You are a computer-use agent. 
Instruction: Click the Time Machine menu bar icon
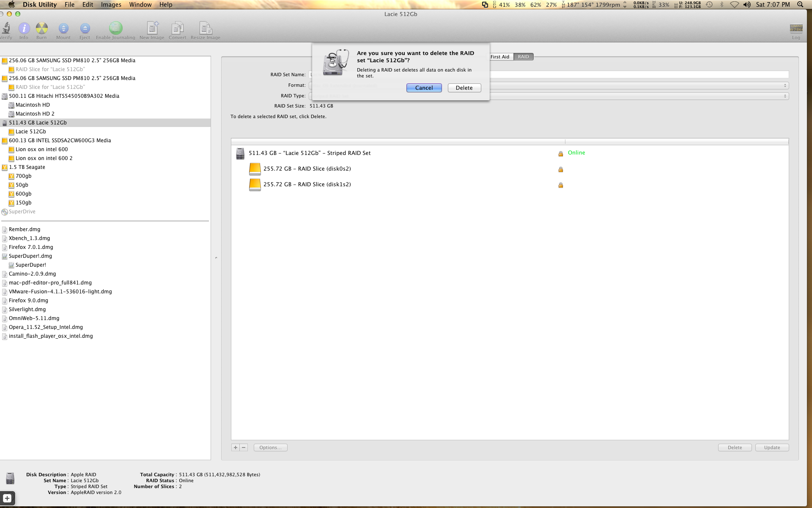click(x=709, y=5)
